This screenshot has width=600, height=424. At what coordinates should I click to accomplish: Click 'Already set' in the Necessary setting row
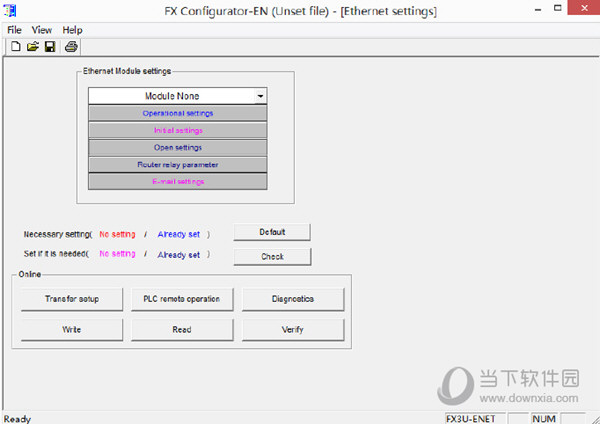pos(179,234)
